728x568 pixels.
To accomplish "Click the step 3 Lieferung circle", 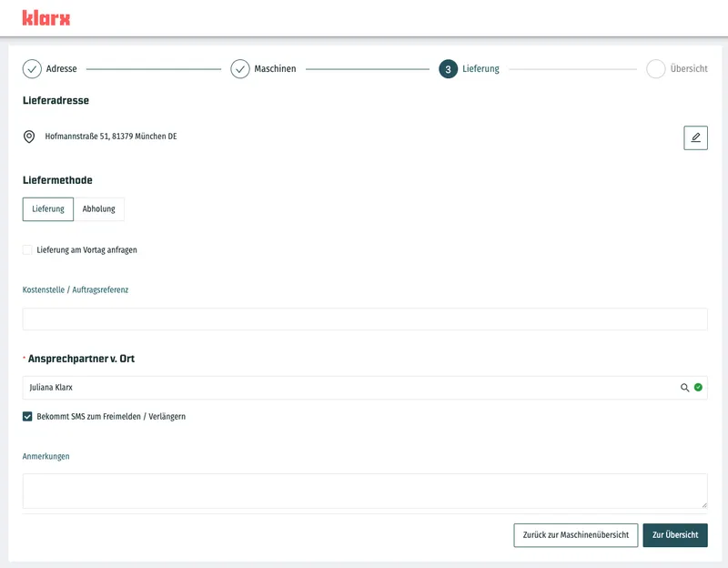I will [448, 69].
